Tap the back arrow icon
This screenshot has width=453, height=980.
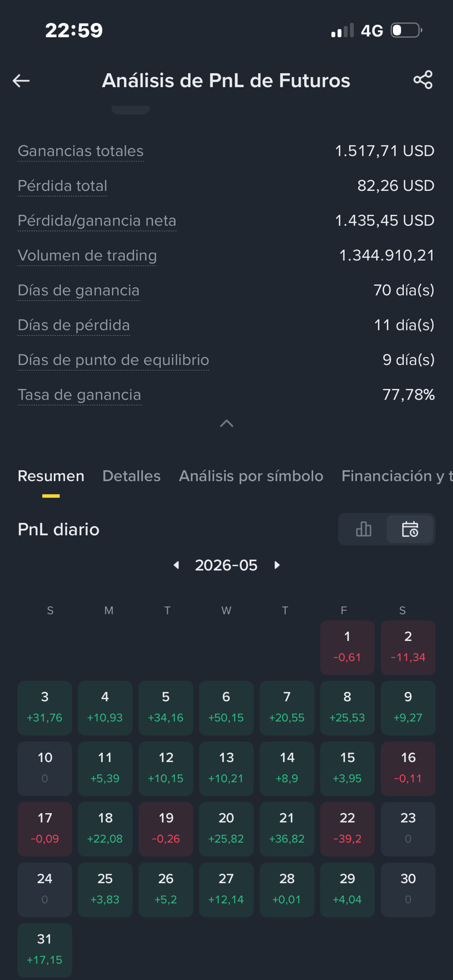[21, 81]
